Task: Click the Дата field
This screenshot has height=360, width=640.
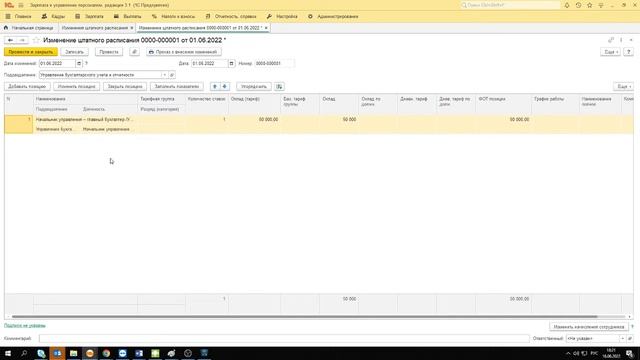Action: tap(209, 63)
